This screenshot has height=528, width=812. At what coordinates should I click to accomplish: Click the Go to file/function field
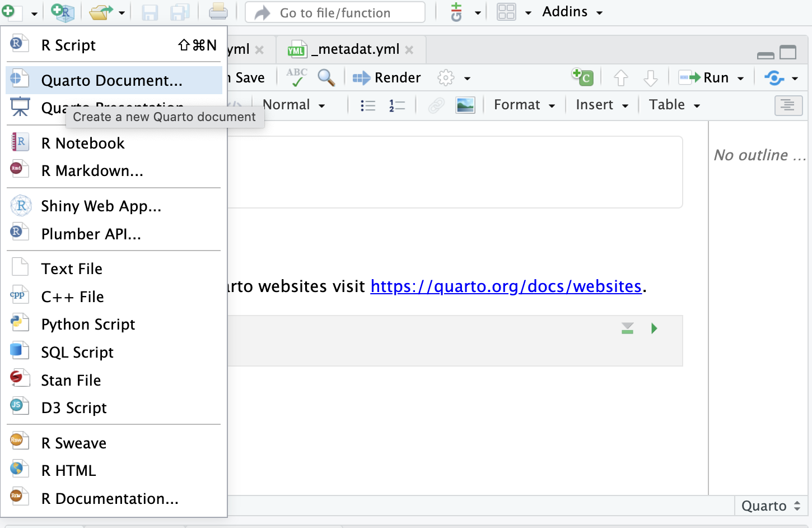point(335,12)
